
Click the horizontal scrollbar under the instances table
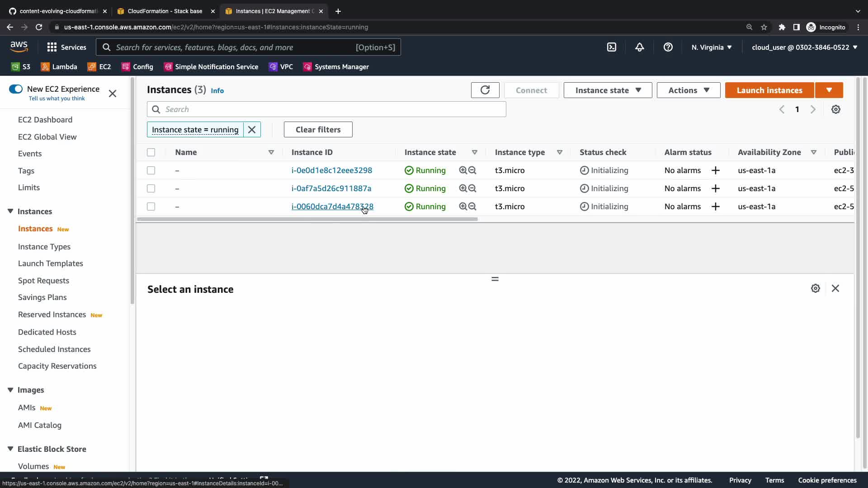tap(307, 219)
